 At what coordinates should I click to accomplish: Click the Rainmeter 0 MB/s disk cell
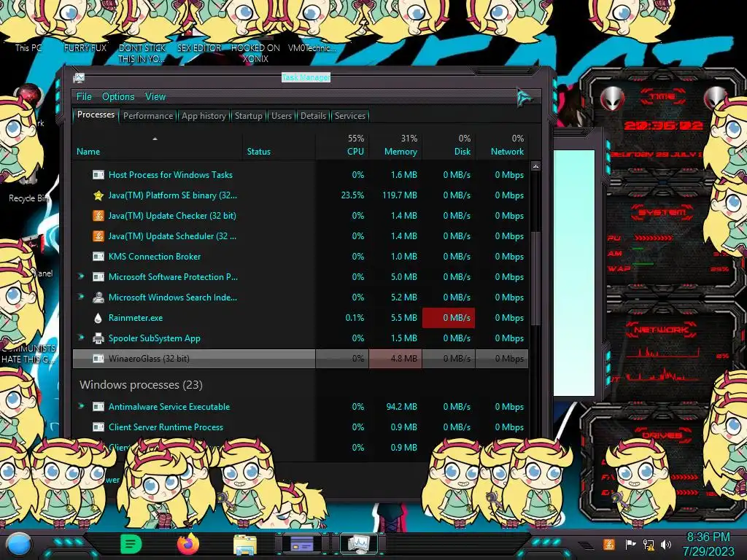[x=449, y=318]
